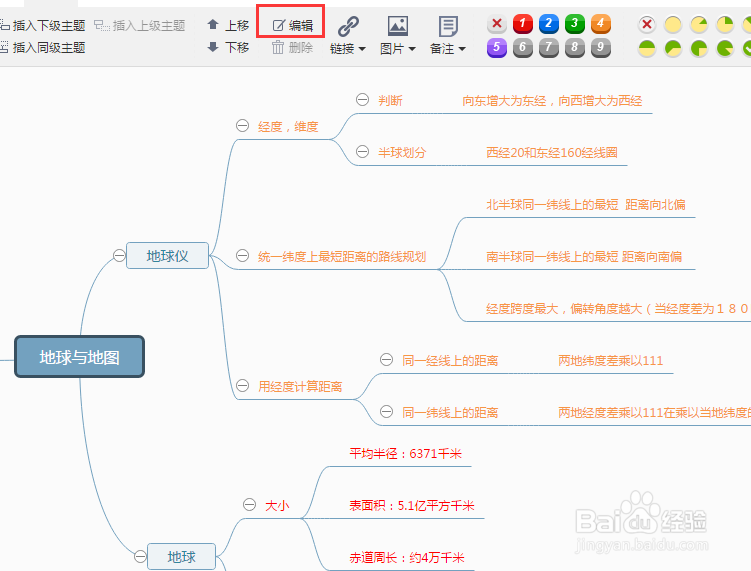The height and width of the screenshot is (571, 751).
Task: Set progress to quarter pie marker
Action: 725,24
